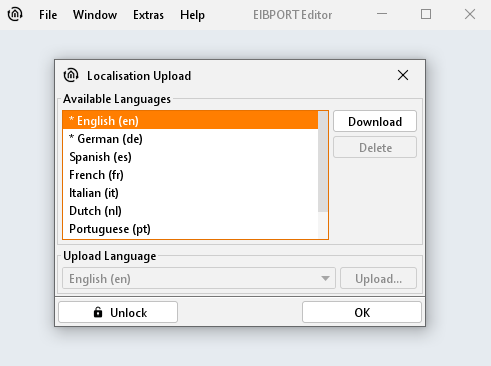Open the Help menu
The height and width of the screenshot is (366, 491).
click(192, 15)
